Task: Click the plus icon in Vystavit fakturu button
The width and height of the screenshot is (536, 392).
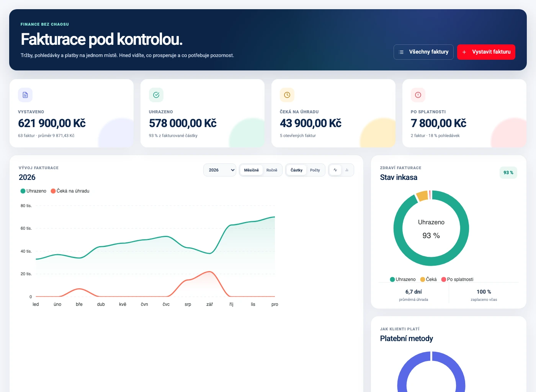Action: [x=464, y=52]
